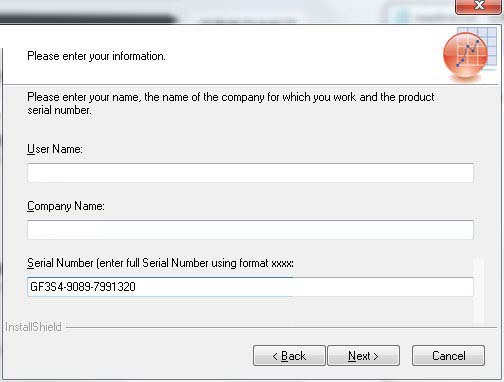
Task: Focus the User Name text field
Action: 250,173
